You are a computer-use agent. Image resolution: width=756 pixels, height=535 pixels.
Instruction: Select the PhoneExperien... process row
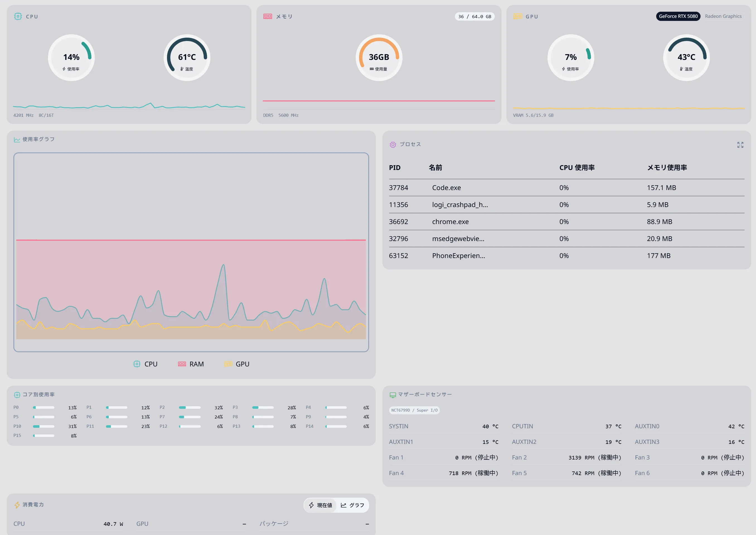(x=566, y=256)
